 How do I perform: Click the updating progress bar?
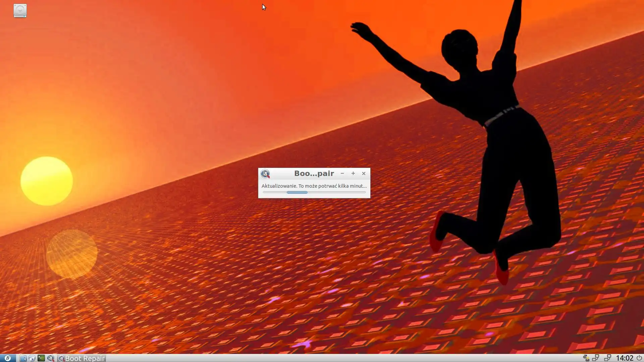314,192
